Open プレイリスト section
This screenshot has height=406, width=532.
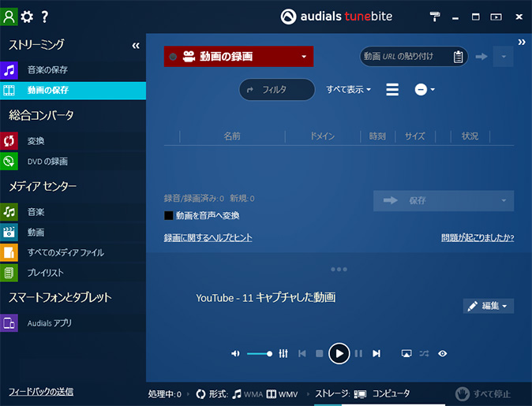[x=73, y=273]
